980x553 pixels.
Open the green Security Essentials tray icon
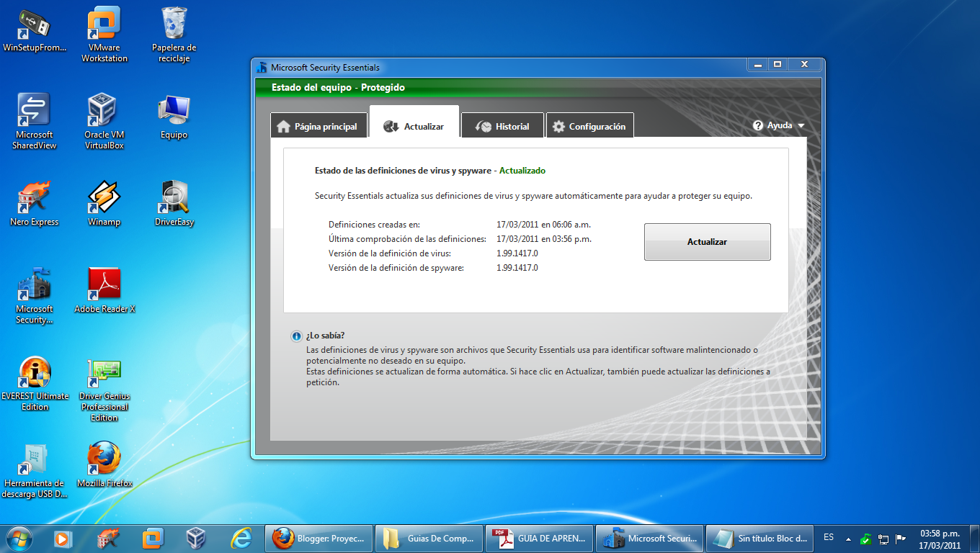(866, 539)
